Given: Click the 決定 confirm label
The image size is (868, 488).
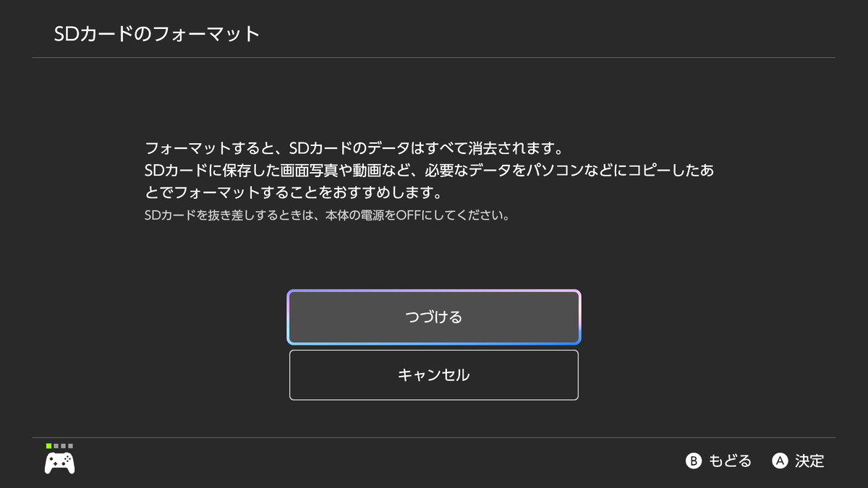Looking at the screenshot, I should click(809, 461).
